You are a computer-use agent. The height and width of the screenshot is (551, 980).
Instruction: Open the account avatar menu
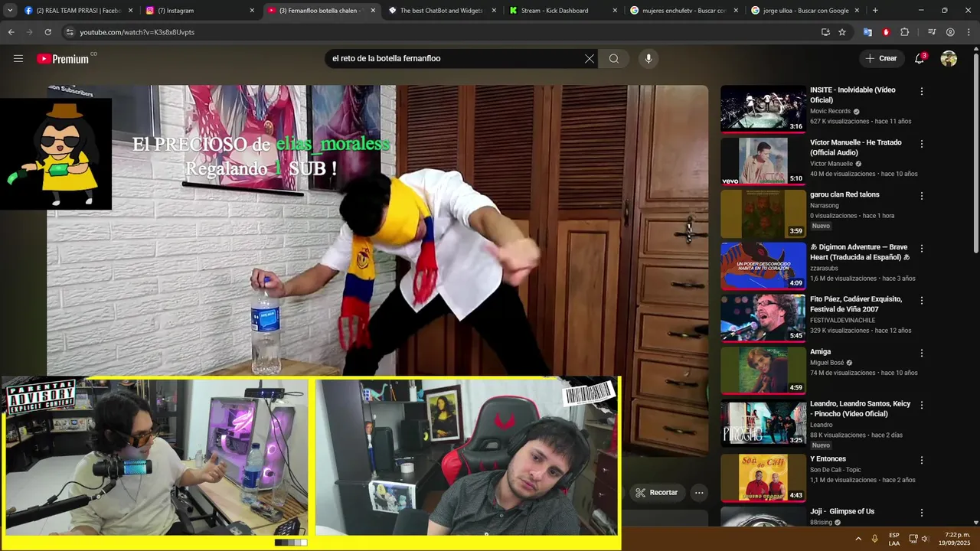coord(949,58)
